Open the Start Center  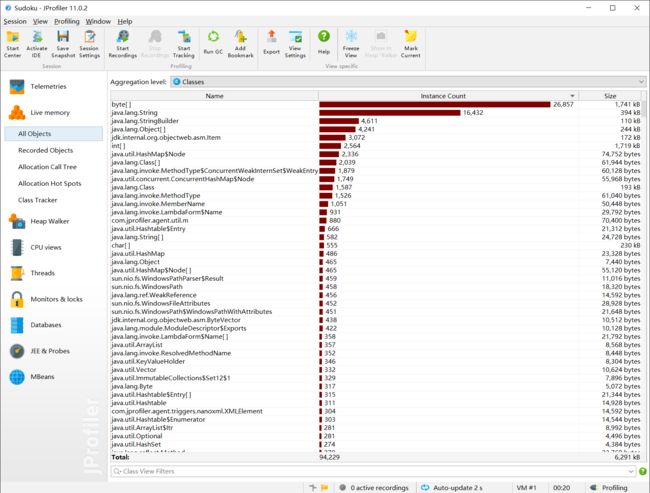click(12, 44)
